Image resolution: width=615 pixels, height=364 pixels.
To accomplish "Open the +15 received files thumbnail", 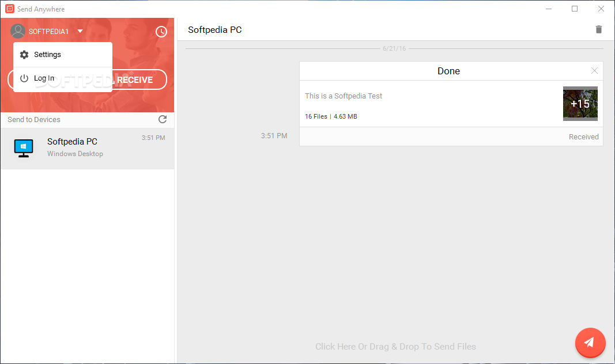I will (580, 104).
